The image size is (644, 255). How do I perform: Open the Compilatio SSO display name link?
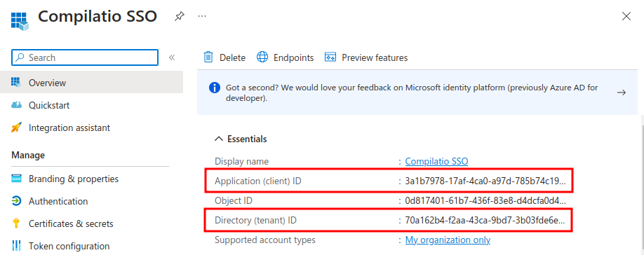[436, 162]
